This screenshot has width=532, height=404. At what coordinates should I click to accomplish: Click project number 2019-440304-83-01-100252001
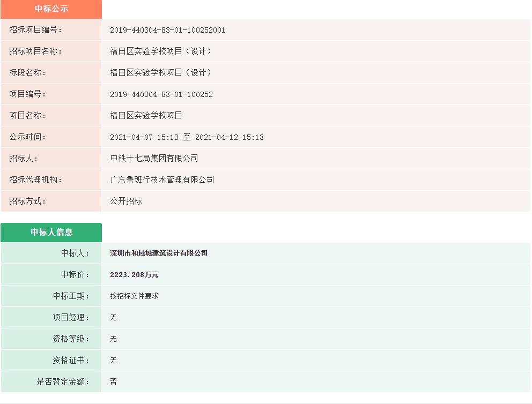point(166,30)
